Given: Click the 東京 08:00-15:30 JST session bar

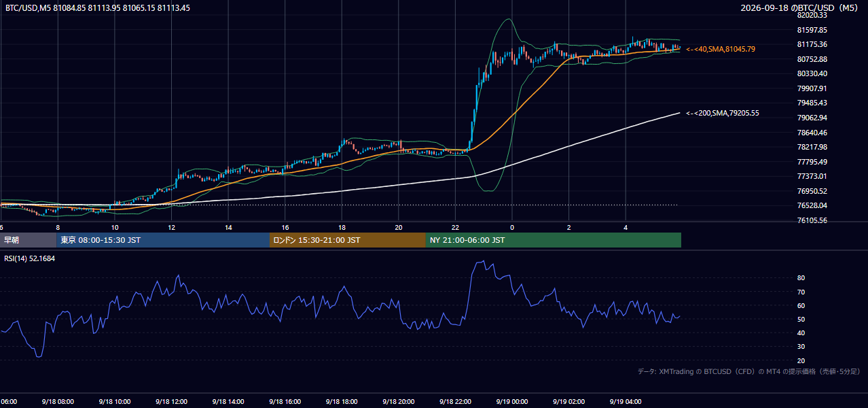Looking at the screenshot, I should (163, 240).
